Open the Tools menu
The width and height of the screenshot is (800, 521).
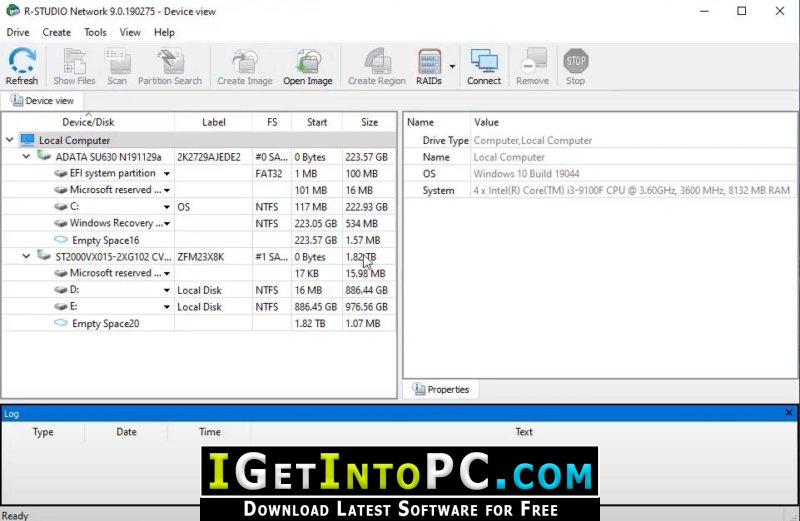95,32
